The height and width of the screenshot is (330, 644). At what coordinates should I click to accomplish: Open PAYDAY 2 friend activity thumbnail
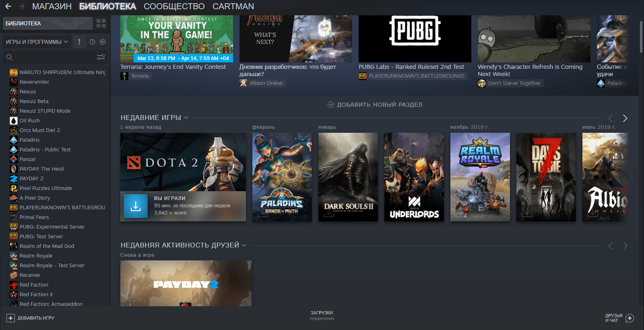tap(186, 283)
